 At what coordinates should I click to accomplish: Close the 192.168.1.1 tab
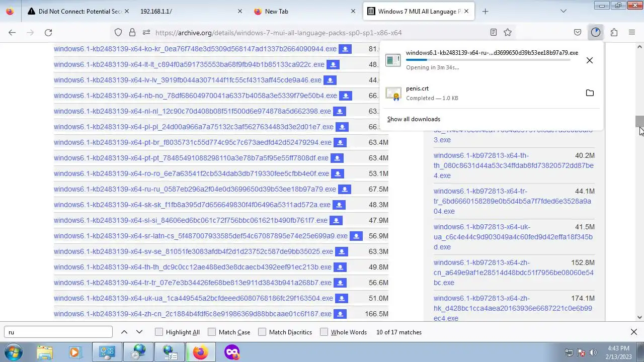coord(239,11)
